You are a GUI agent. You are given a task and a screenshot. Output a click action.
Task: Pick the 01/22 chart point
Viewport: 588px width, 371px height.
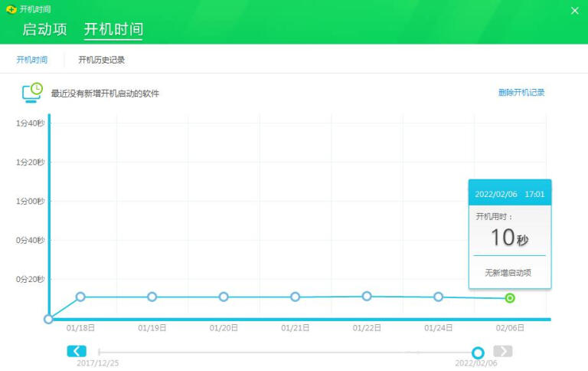pos(367,296)
